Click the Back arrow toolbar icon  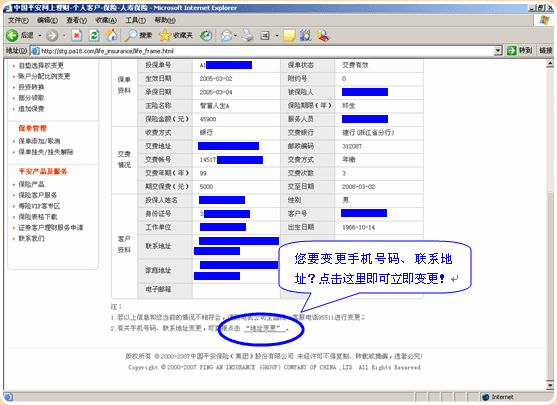[12, 35]
